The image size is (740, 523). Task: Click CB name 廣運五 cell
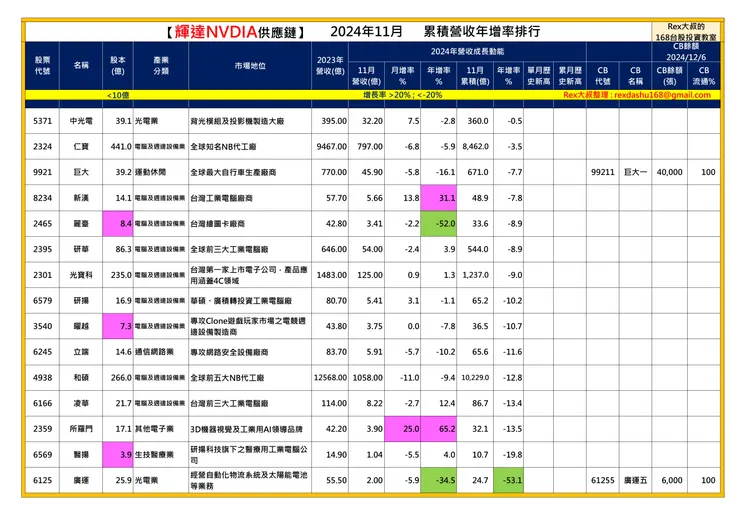tap(635, 480)
